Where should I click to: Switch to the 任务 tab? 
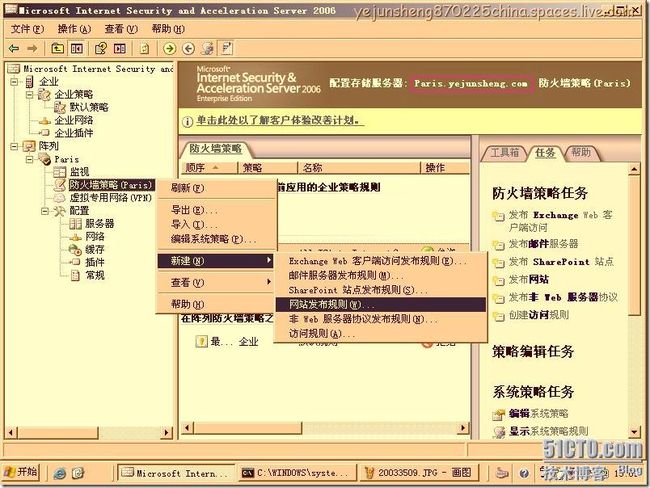545,153
